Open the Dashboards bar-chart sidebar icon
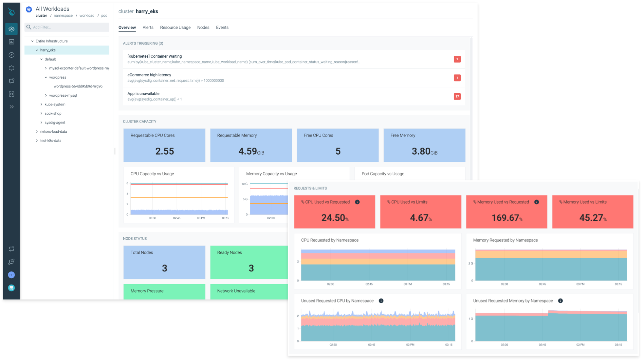The width and height of the screenshot is (644, 361). click(11, 42)
